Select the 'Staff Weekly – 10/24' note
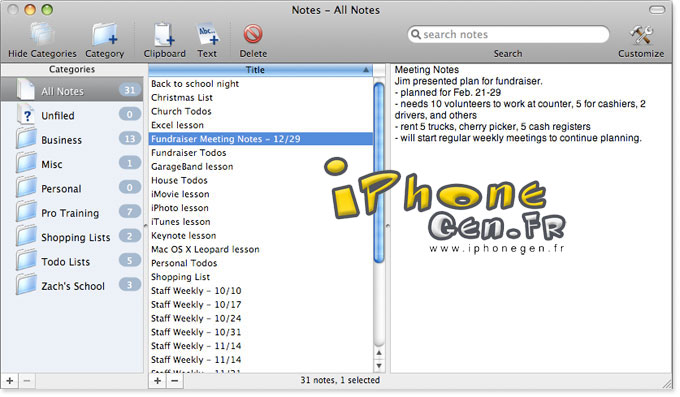 pos(260,318)
